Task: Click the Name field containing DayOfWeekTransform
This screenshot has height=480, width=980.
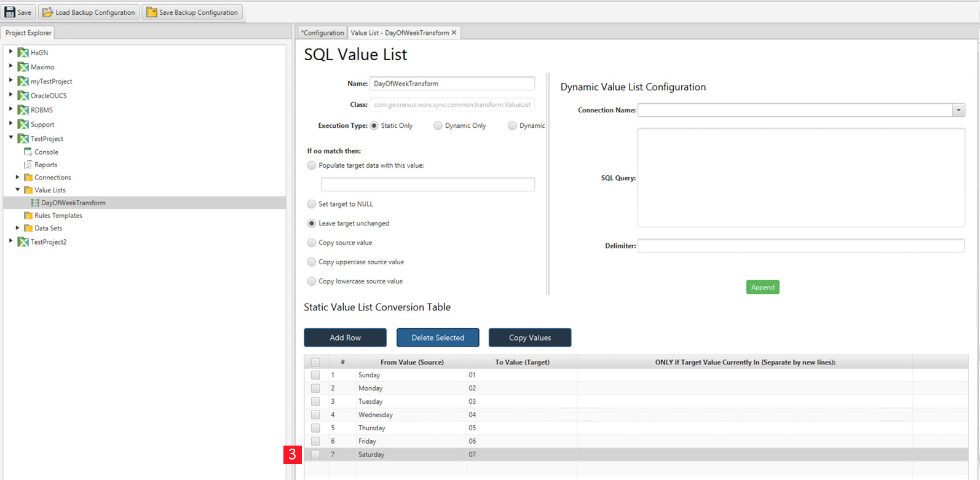Action: 452,84
